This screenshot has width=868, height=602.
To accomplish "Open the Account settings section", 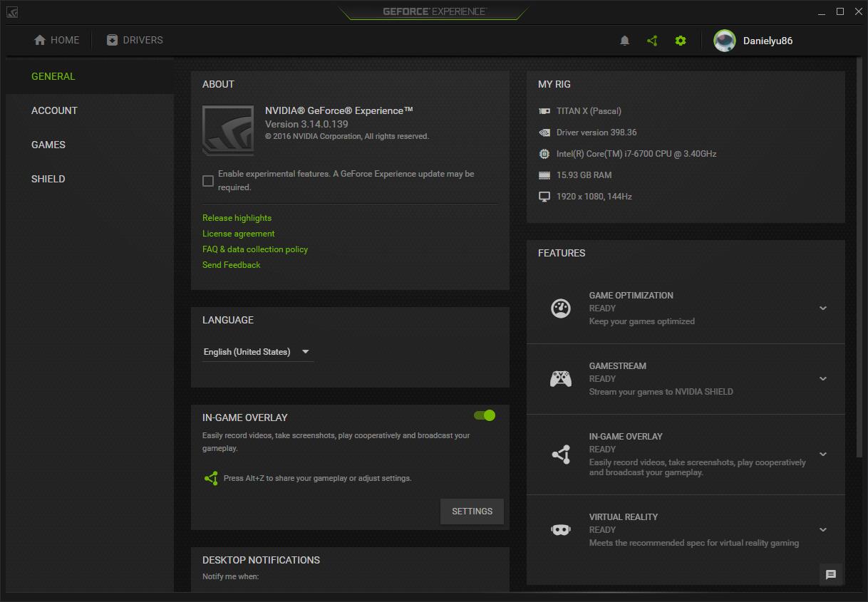I will click(90, 110).
